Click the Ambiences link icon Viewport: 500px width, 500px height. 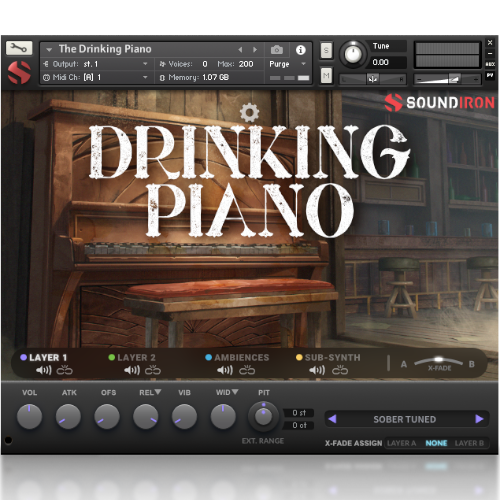247,370
